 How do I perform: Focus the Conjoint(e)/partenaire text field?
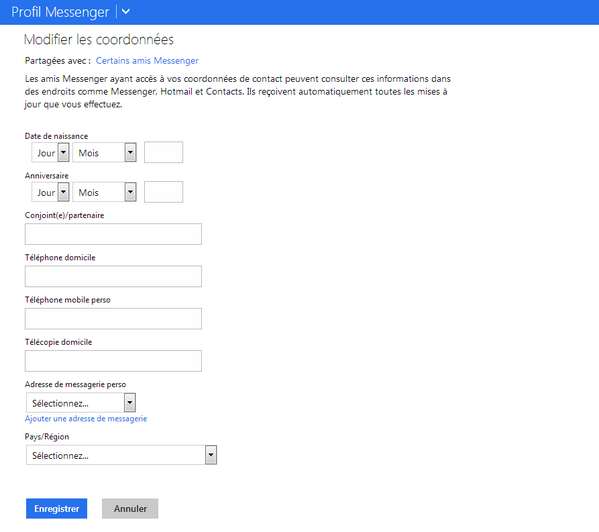click(x=113, y=234)
